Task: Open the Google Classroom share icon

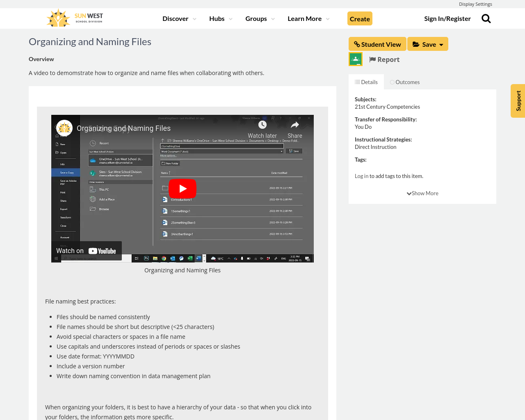Action: (x=356, y=59)
